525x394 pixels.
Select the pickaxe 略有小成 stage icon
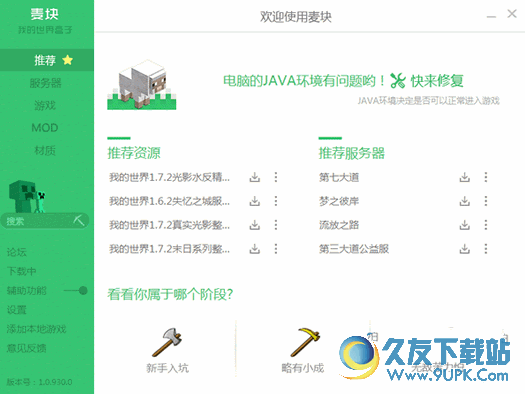pyautogui.click(x=305, y=342)
